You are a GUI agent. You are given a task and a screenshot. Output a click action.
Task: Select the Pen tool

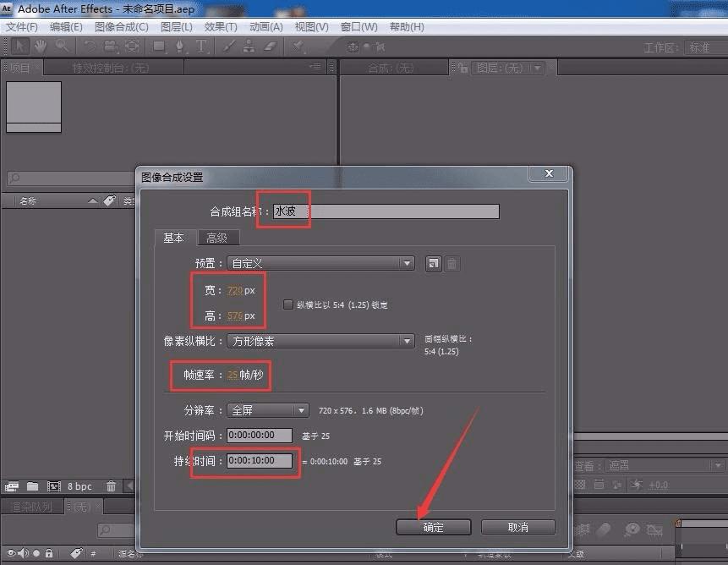click(180, 47)
